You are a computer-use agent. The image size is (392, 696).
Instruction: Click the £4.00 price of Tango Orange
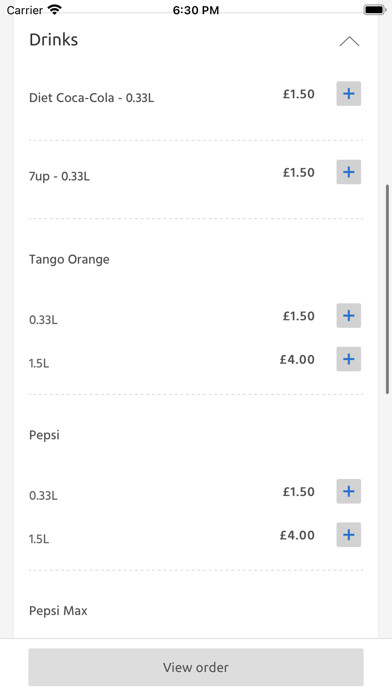297,360
